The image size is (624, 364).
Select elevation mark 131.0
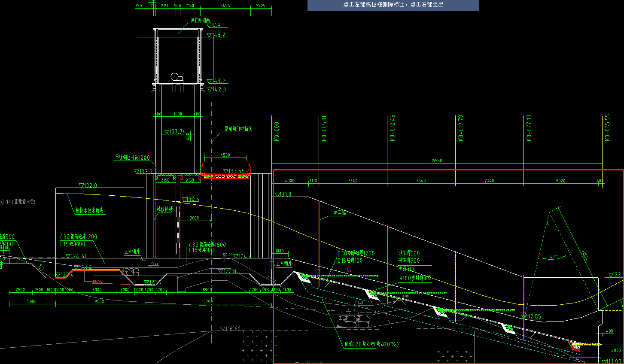(283, 194)
